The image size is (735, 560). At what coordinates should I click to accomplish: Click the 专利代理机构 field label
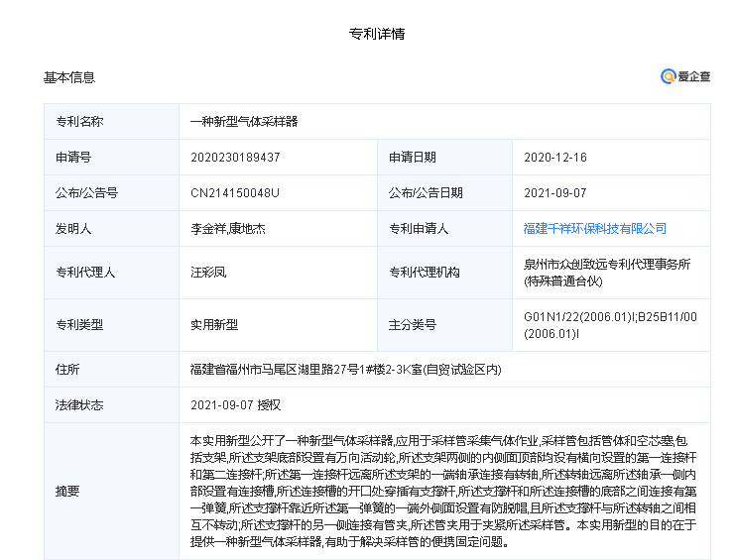pos(424,273)
